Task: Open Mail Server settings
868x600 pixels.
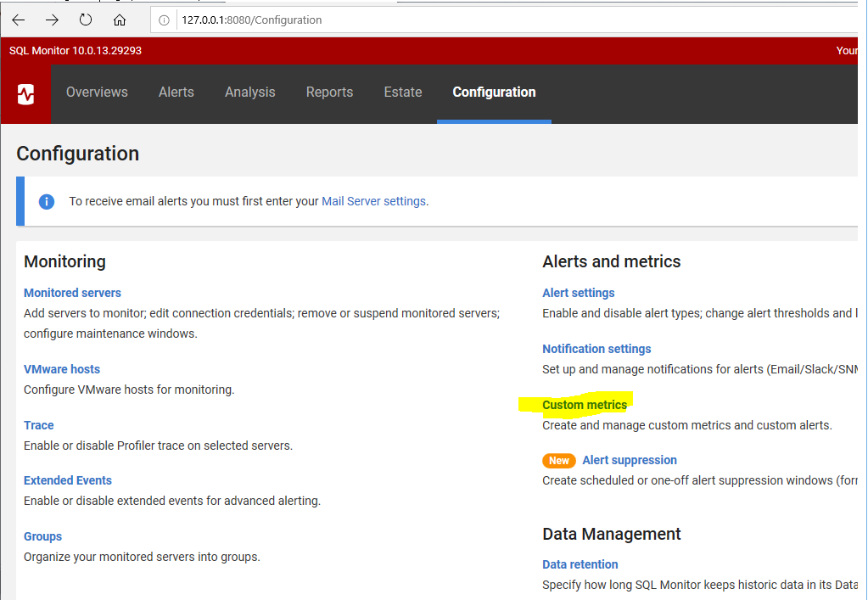Action: (373, 201)
